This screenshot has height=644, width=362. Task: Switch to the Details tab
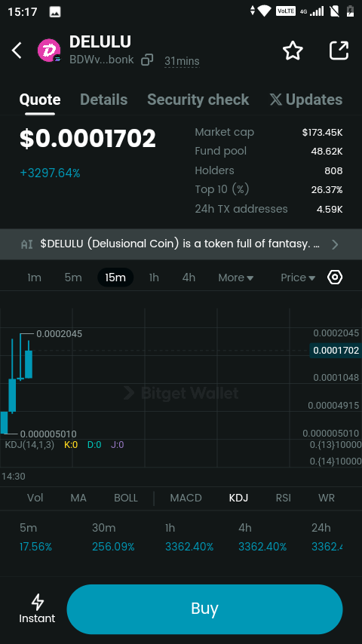point(103,100)
